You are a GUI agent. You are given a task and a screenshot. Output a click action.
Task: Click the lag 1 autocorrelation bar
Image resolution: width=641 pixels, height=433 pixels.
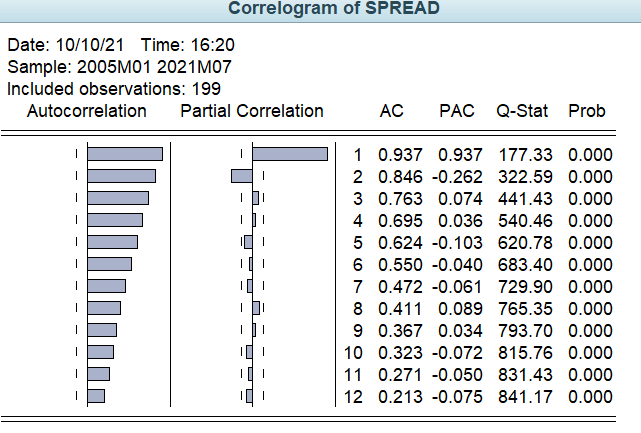125,154
